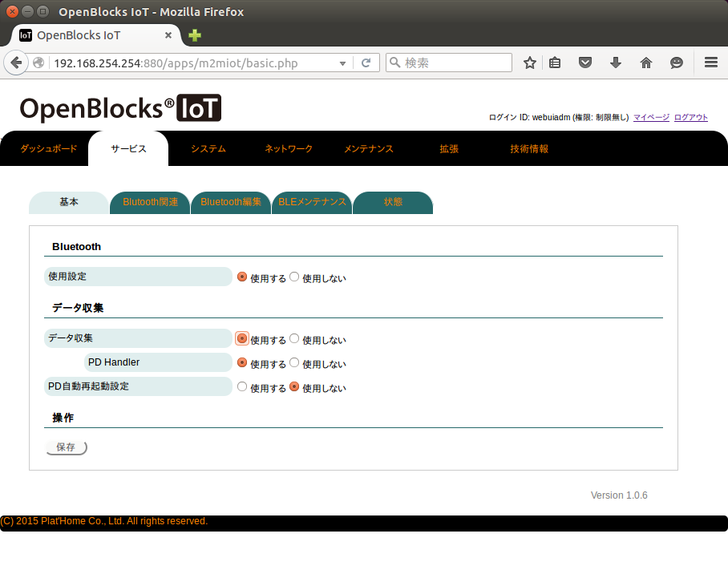
Task: Reload the page with the refresh icon
Action: (366, 63)
